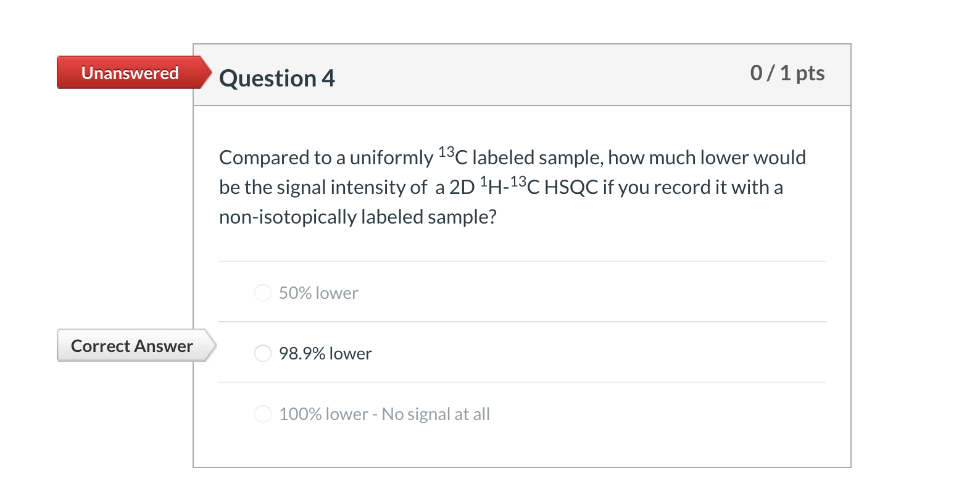Select the 100% lower - No signal at all option

(263, 413)
